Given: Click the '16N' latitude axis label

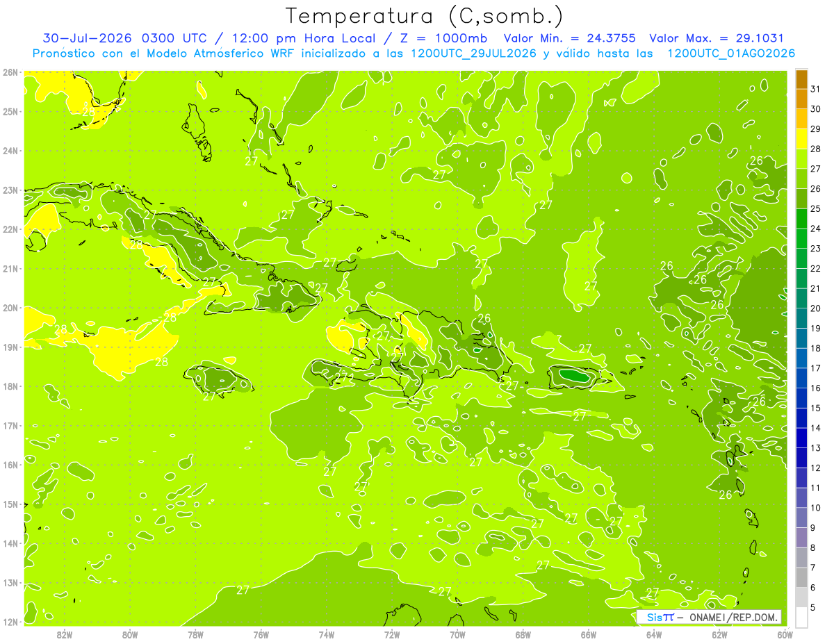Looking at the screenshot, I should coord(10,465).
